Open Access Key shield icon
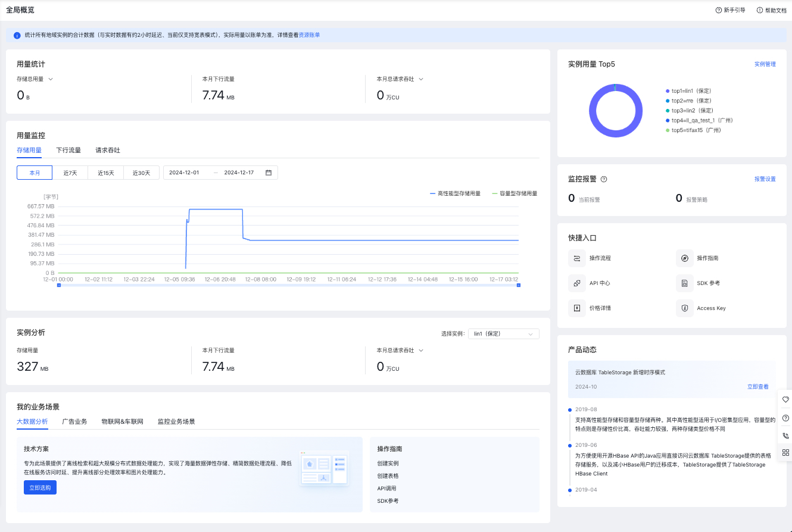792x532 pixels. pyautogui.click(x=685, y=308)
